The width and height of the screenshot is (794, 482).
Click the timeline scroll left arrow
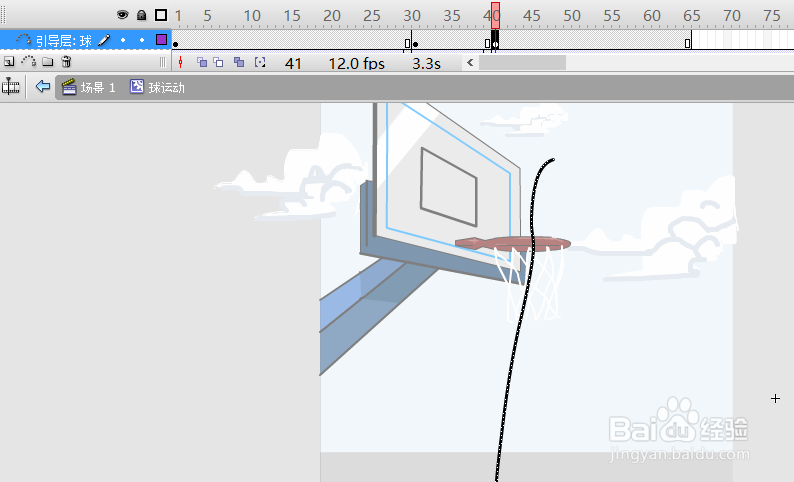(x=470, y=63)
